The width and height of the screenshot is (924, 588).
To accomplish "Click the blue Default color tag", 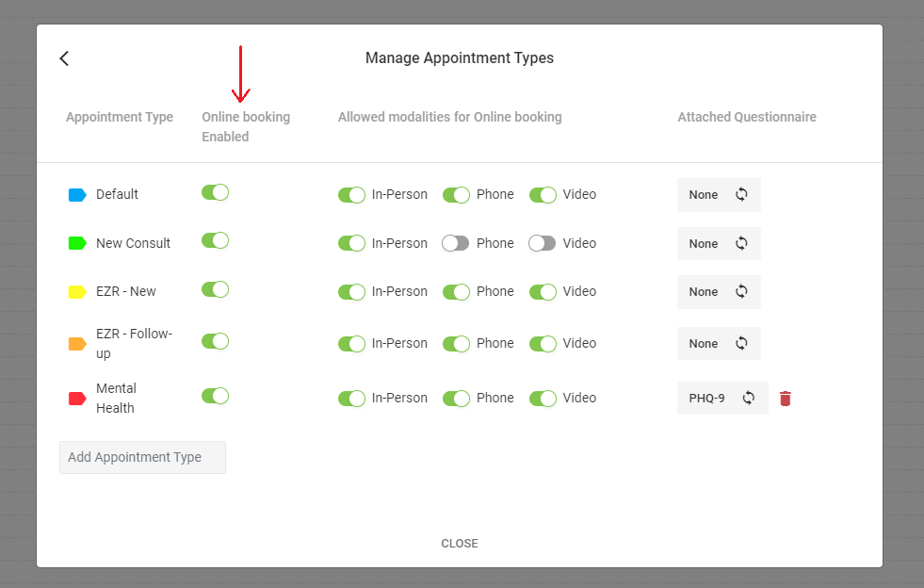I will point(77,195).
